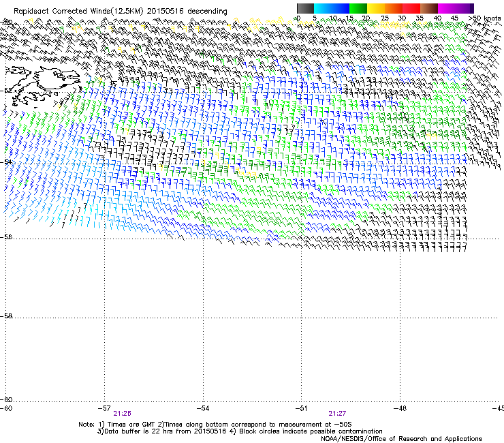Click the -48 longitude axis label
The height and width of the screenshot is (443, 504).
pos(400,408)
